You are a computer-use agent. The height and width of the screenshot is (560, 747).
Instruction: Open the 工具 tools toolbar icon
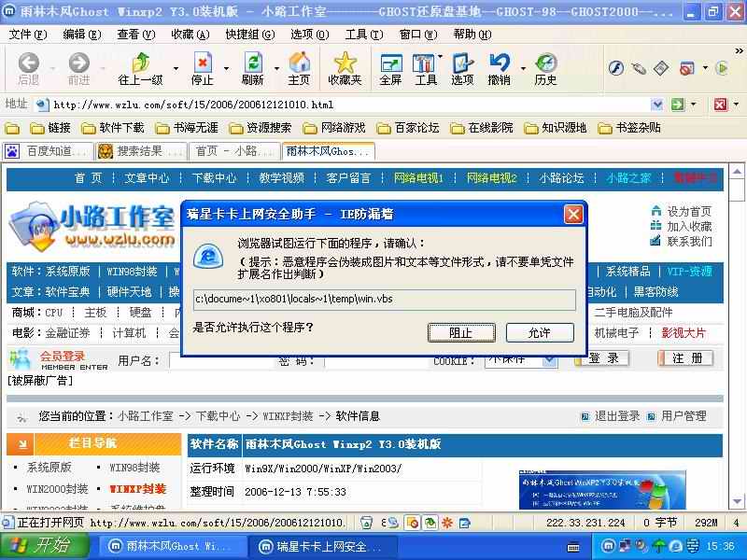(x=426, y=68)
